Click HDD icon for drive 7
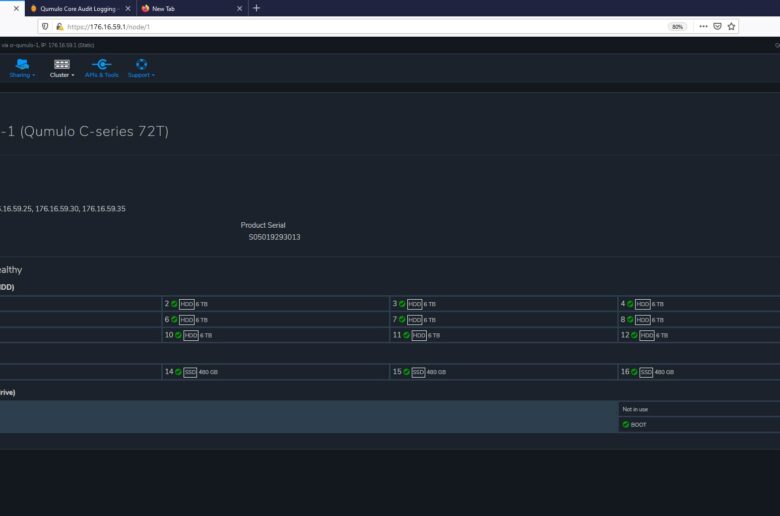Image resolution: width=780 pixels, height=516 pixels. click(x=414, y=320)
